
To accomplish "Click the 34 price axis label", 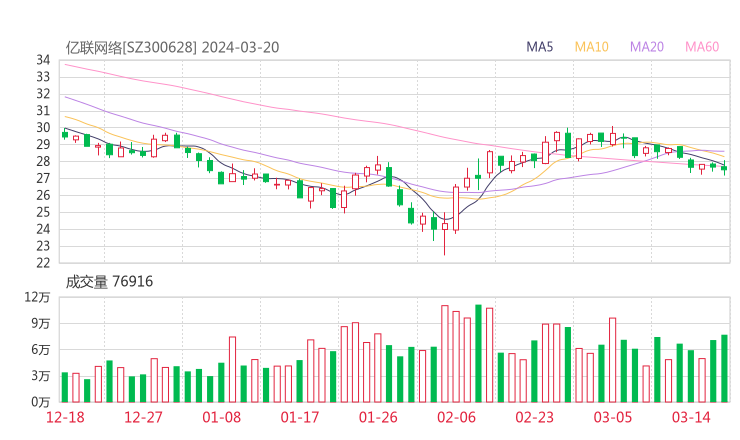I will 43,60.
